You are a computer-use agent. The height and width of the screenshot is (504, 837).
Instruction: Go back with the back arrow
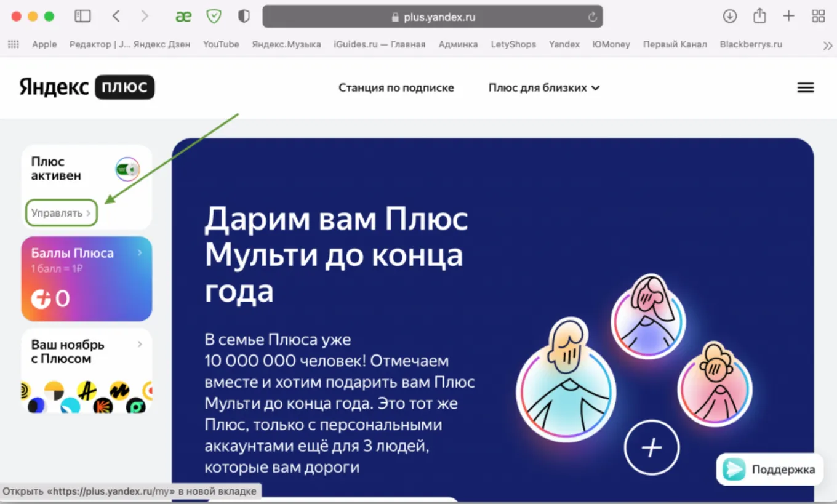click(x=116, y=17)
